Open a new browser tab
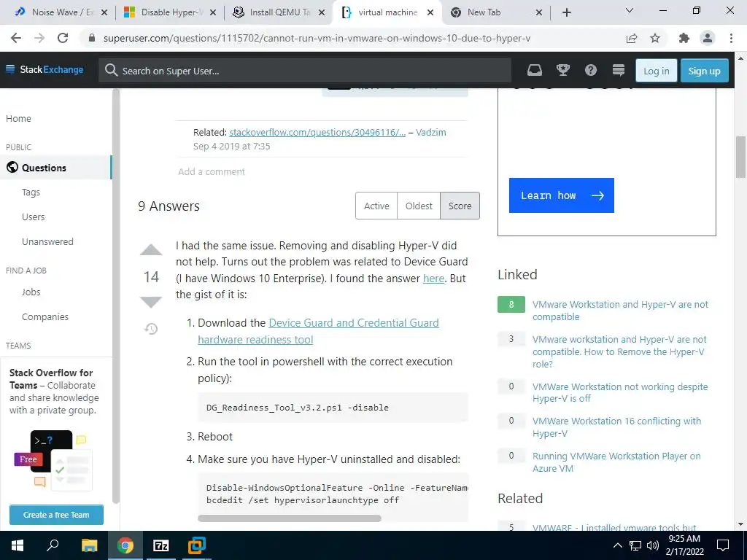This screenshot has width=747, height=560. coord(566,12)
